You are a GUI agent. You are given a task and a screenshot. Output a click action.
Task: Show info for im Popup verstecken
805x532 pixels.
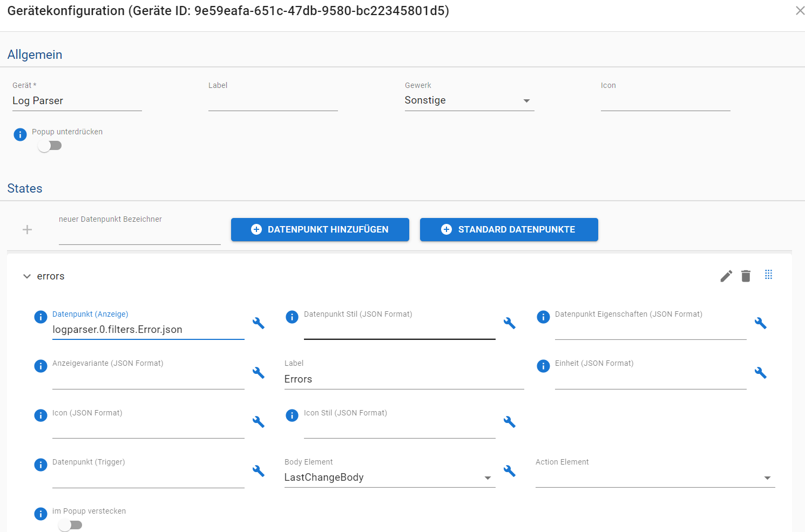click(40, 514)
